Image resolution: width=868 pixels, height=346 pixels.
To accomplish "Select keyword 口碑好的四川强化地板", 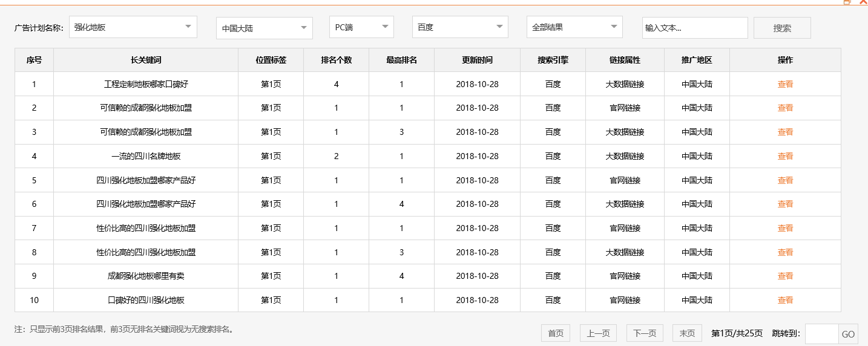I will click(146, 300).
